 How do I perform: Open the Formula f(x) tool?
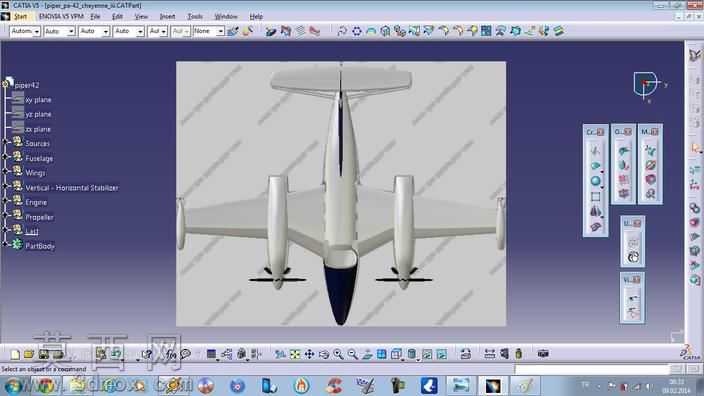point(171,355)
